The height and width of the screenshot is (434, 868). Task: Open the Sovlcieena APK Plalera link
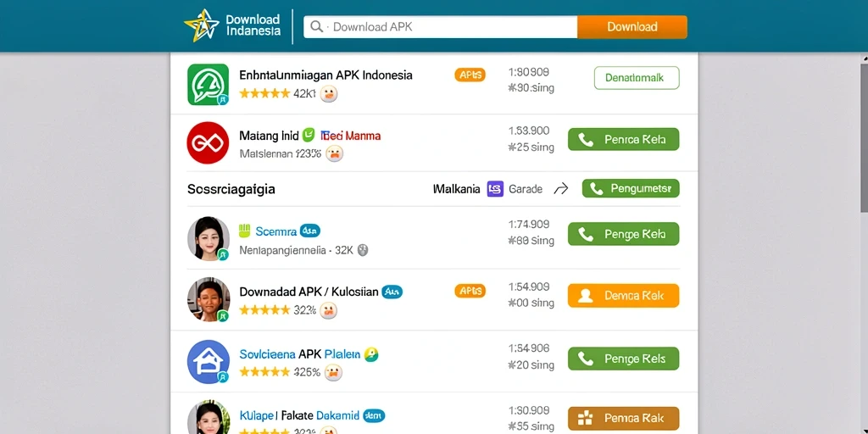[299, 354]
